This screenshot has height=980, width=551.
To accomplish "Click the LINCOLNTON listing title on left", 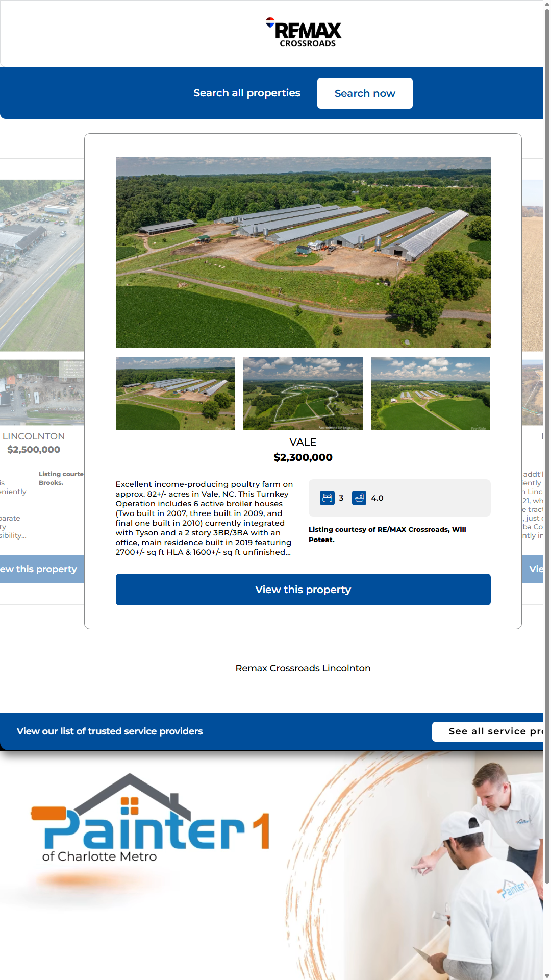I will coord(34,436).
